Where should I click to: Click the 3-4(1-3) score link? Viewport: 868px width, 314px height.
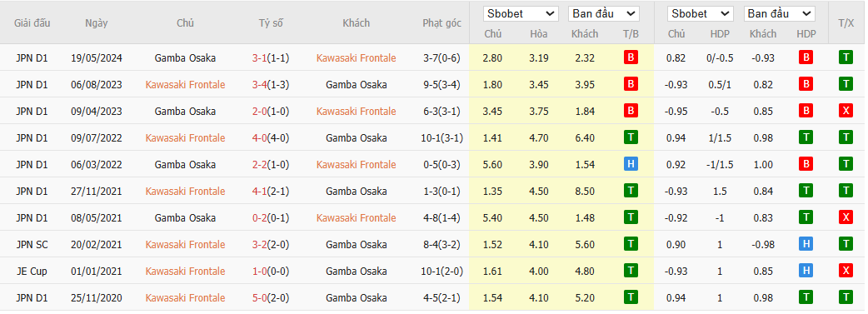pyautogui.click(x=271, y=85)
